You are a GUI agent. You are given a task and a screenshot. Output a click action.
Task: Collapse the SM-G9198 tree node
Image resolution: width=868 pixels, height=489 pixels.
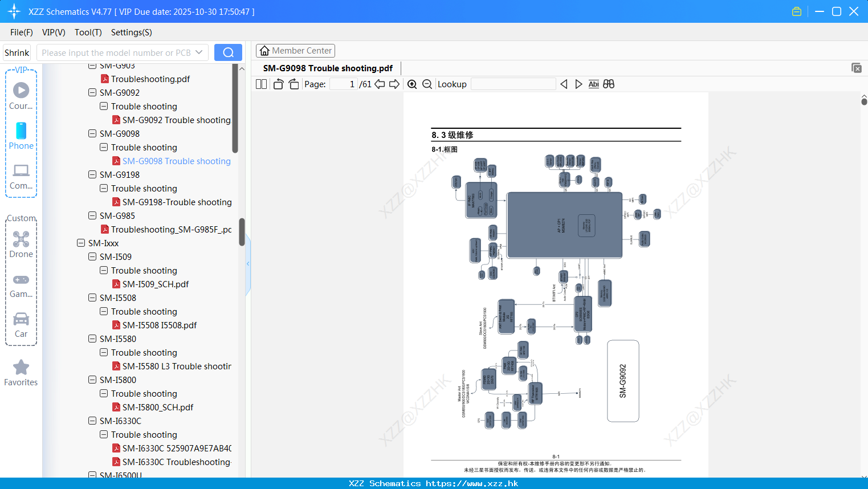(92, 174)
